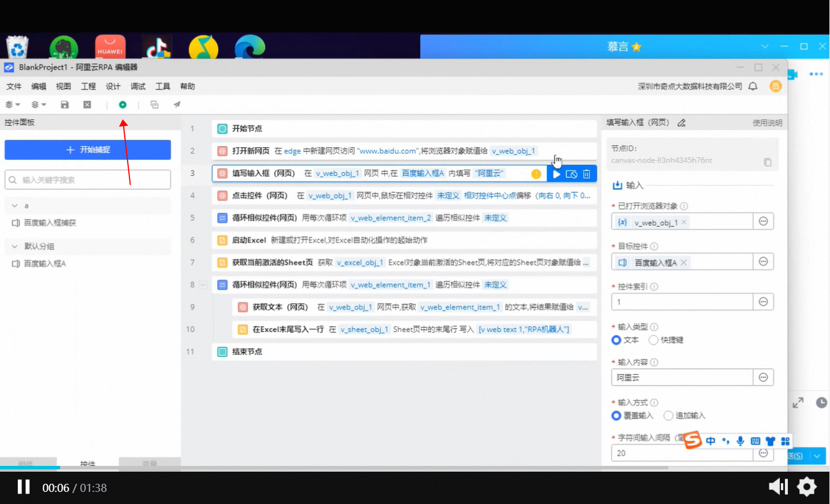Open the 视图 menu

point(64,87)
